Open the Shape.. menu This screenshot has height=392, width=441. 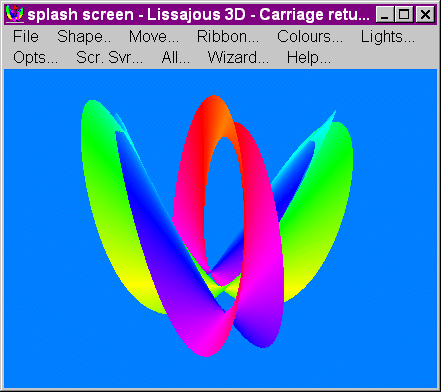pyautogui.click(x=84, y=36)
